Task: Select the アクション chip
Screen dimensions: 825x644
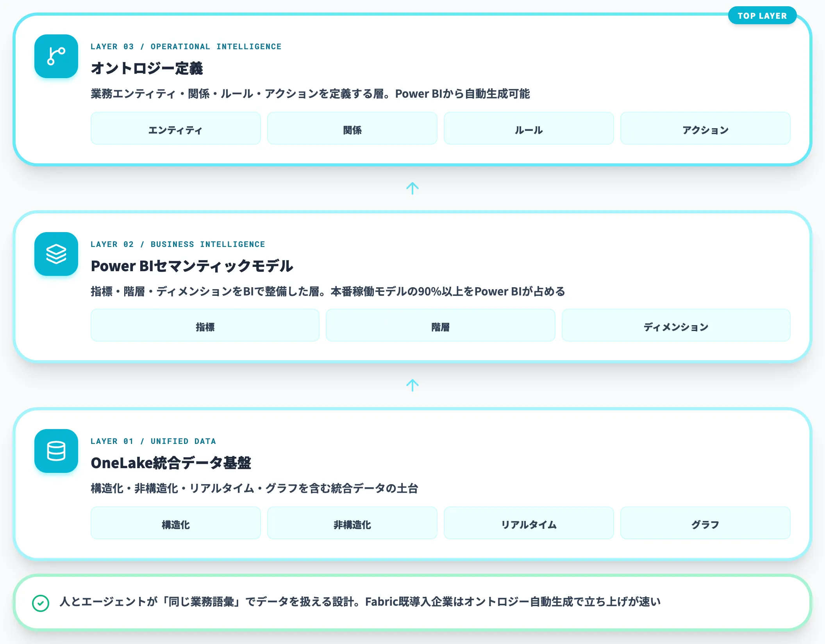Action: click(x=705, y=128)
